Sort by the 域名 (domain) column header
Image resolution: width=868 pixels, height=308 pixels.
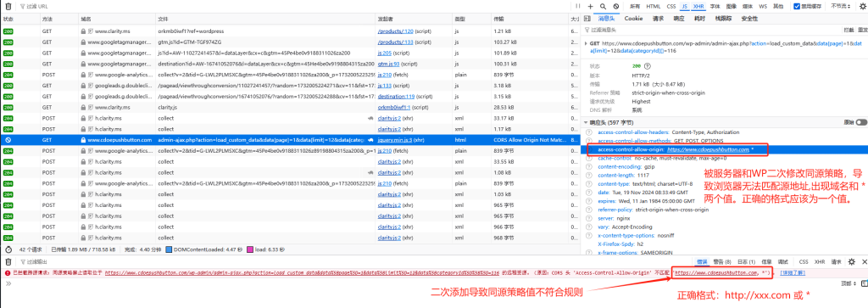pyautogui.click(x=116, y=19)
